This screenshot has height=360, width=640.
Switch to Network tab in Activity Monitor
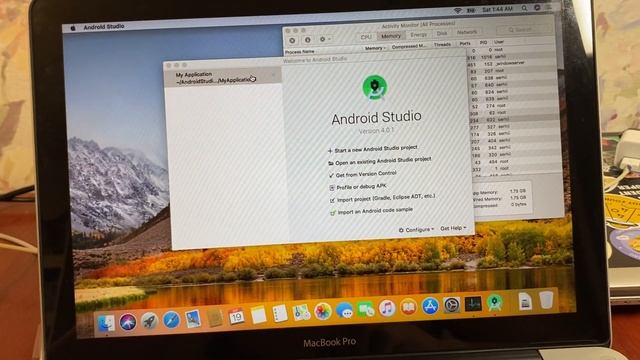(467, 32)
